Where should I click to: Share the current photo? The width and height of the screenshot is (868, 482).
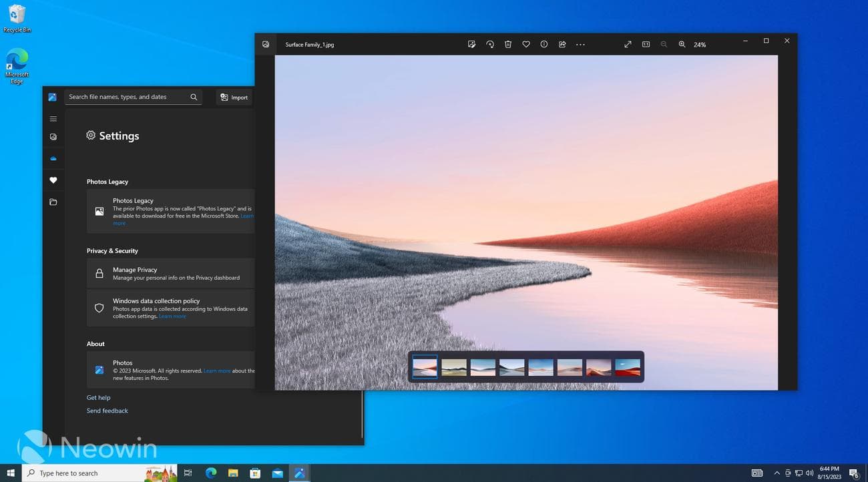pyautogui.click(x=562, y=44)
